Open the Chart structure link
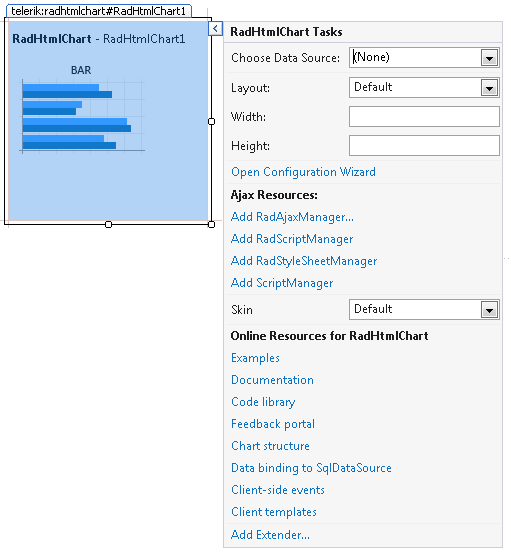Image resolution: width=511 pixels, height=559 pixels. point(270,446)
